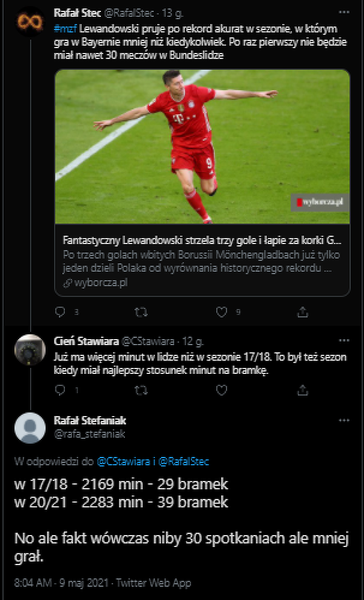This screenshot has width=364, height=600.
Task: Open Cień Stawiara's profile avatar
Action: tap(30, 349)
